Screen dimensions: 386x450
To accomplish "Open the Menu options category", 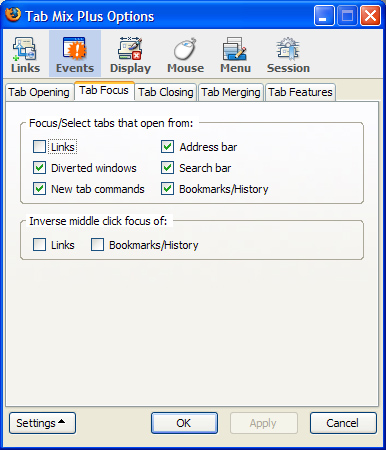I will tap(235, 55).
